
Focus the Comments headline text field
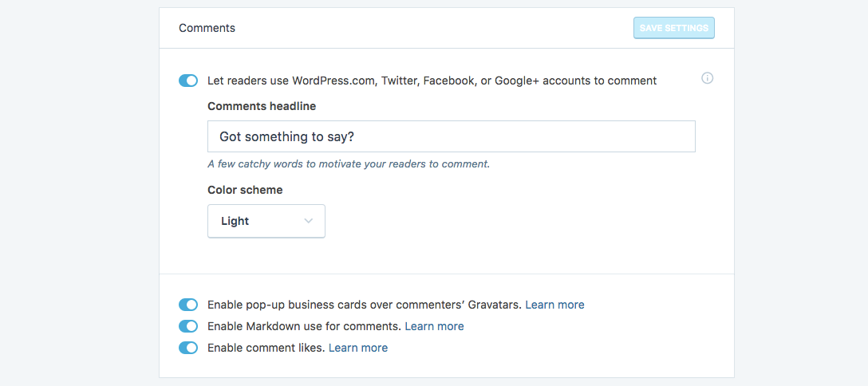451,136
